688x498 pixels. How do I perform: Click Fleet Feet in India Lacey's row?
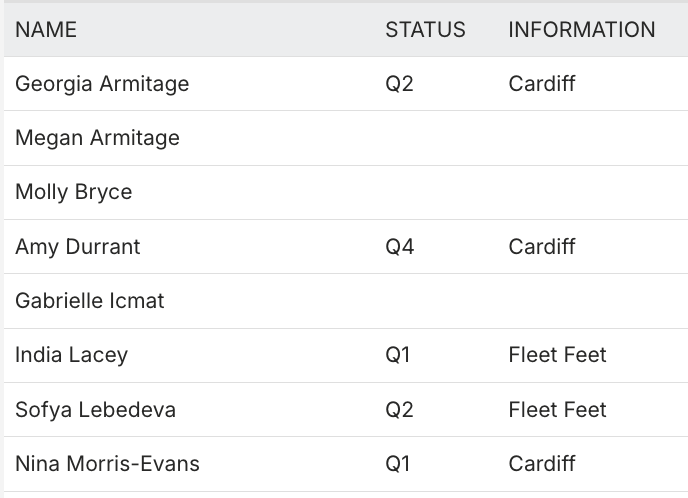[x=557, y=355]
